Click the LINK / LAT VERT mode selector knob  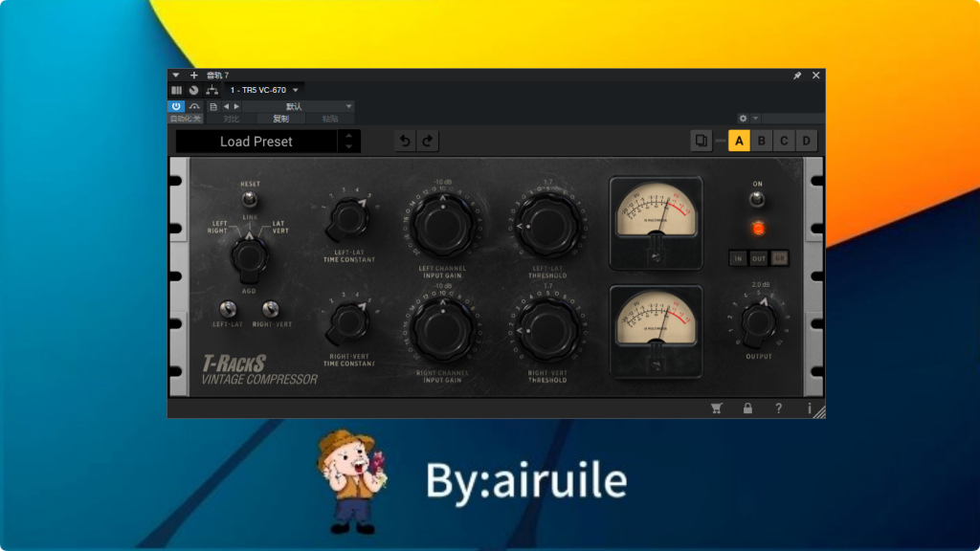(250, 258)
